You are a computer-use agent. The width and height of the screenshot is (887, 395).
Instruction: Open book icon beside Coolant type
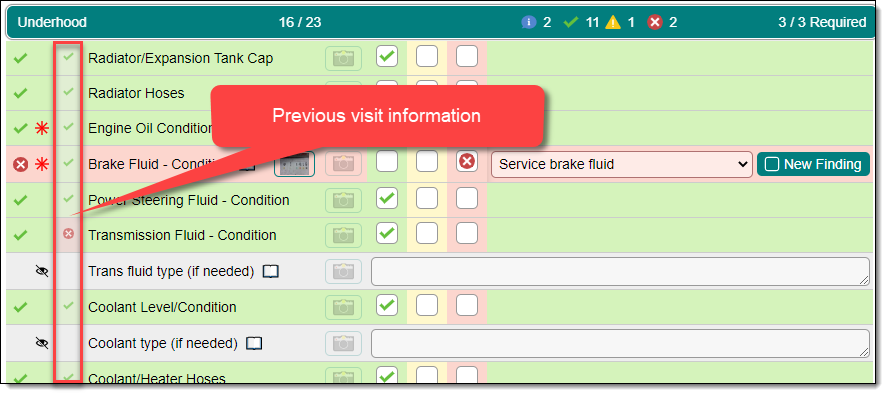[255, 344]
